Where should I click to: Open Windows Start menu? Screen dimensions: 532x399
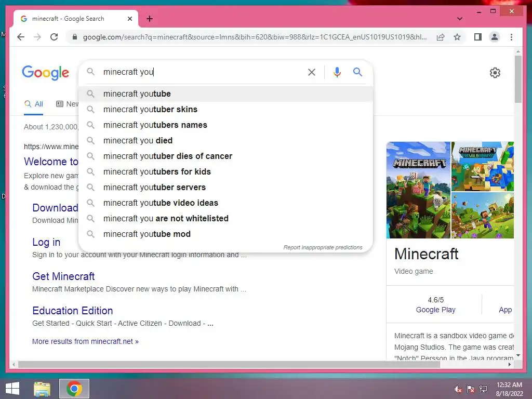click(x=12, y=389)
